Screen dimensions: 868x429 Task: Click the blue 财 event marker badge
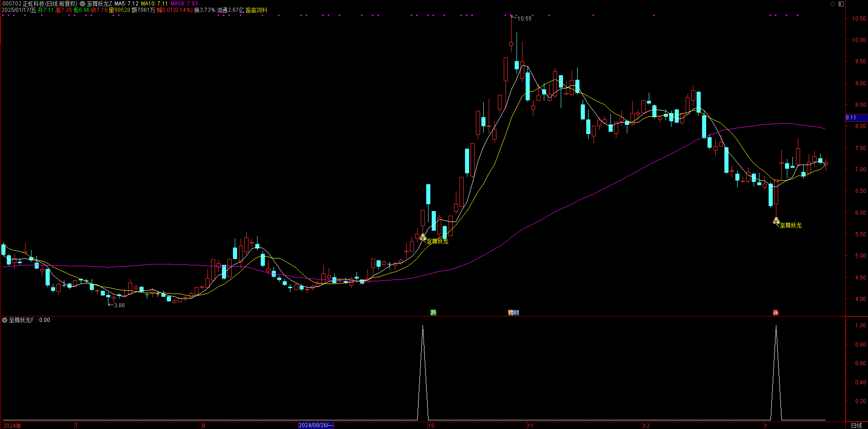pos(516,312)
